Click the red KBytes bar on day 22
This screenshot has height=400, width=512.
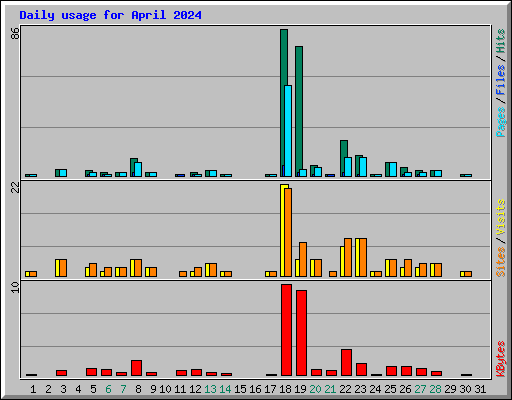point(346,363)
